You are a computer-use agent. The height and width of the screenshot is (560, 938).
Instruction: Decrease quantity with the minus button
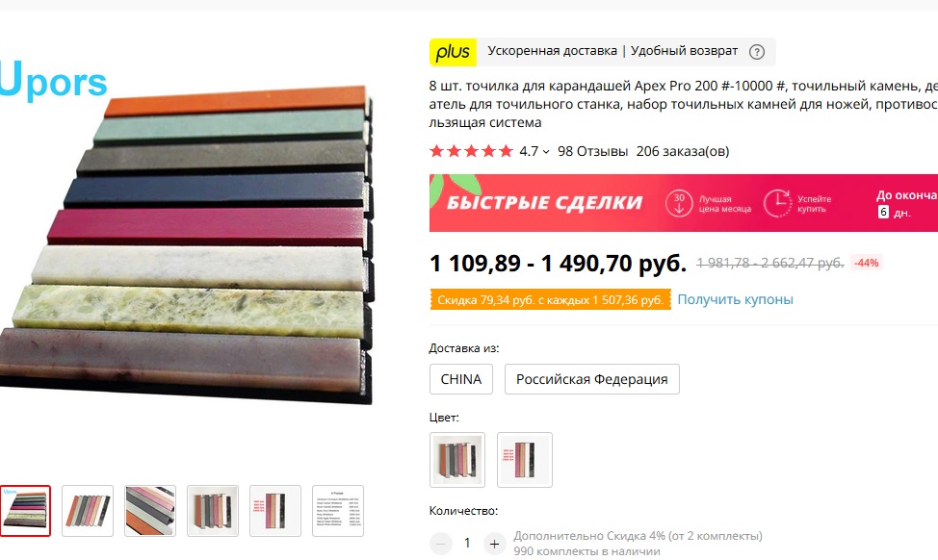pyautogui.click(x=441, y=544)
